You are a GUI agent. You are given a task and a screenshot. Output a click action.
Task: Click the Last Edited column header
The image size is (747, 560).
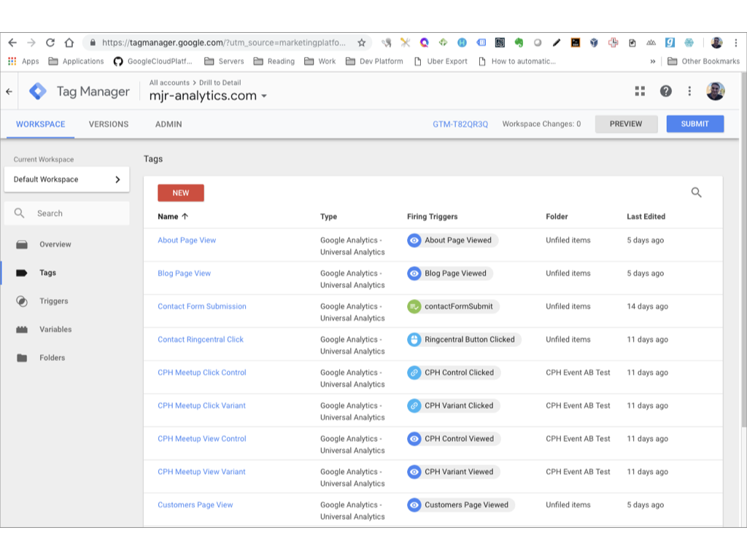click(646, 216)
